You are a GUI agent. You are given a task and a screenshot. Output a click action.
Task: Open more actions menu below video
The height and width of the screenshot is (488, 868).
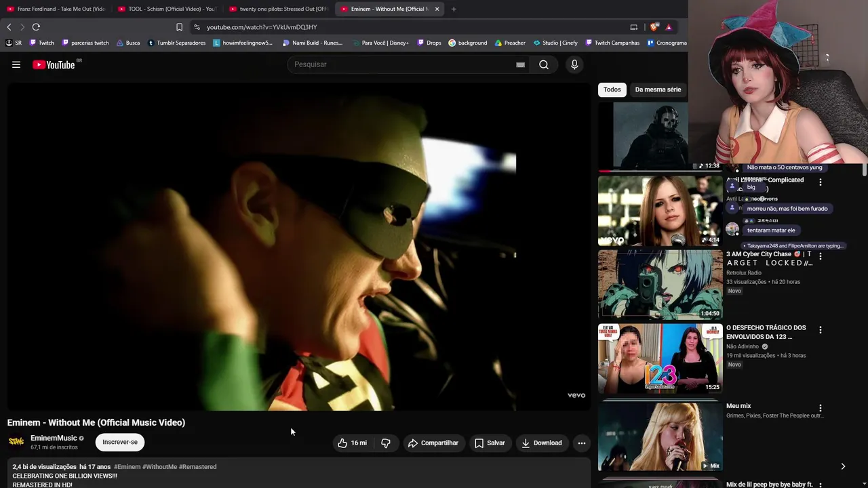[581, 443]
